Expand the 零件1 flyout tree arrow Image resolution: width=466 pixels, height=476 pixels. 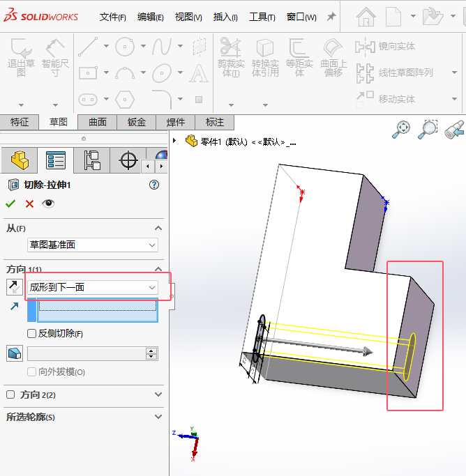point(174,141)
